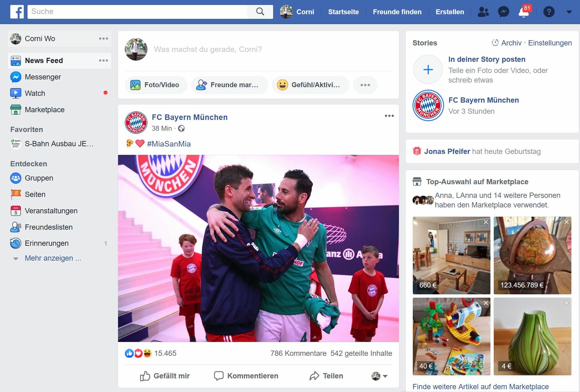View the FC Bayern München story
The image size is (580, 392).
click(428, 106)
